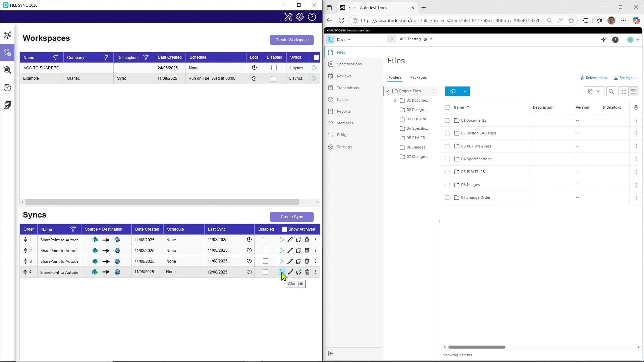Click the run arrow for Example workspace
This screenshot has width=644, height=362.
click(314, 78)
